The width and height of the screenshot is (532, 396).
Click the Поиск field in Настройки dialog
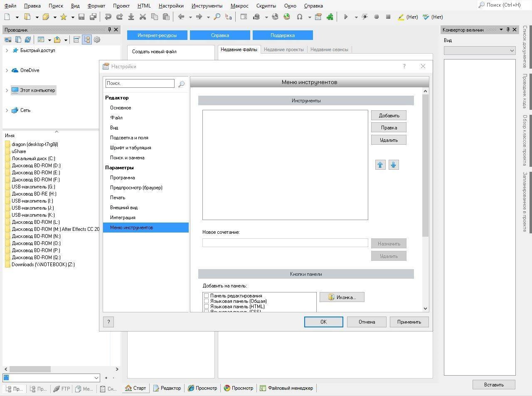[x=140, y=84]
